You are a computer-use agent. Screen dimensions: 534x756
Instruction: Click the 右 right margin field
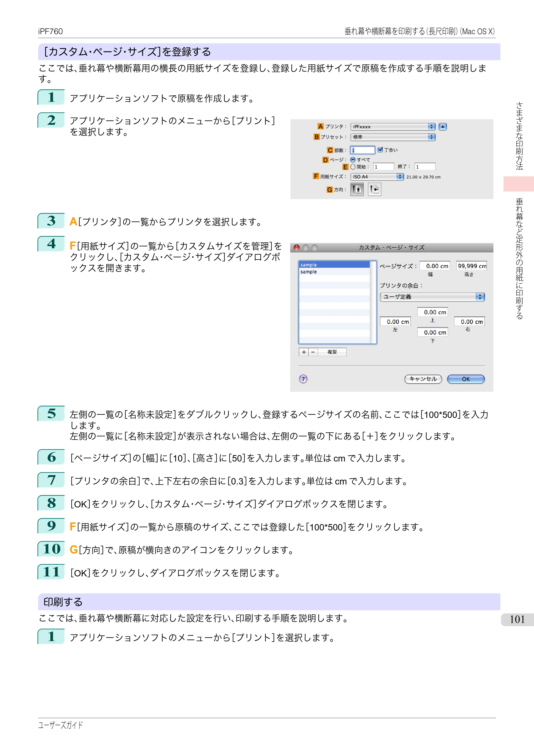(x=469, y=322)
